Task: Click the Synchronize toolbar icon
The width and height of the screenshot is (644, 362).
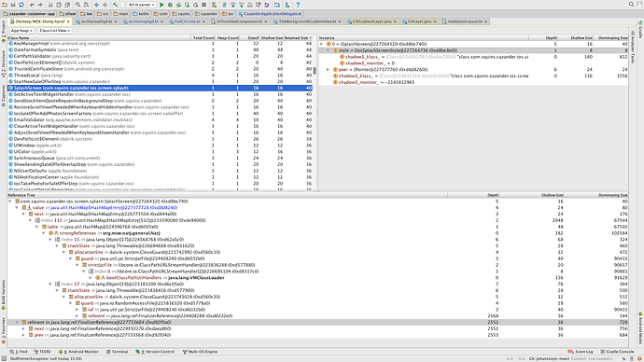Action: 21,5
